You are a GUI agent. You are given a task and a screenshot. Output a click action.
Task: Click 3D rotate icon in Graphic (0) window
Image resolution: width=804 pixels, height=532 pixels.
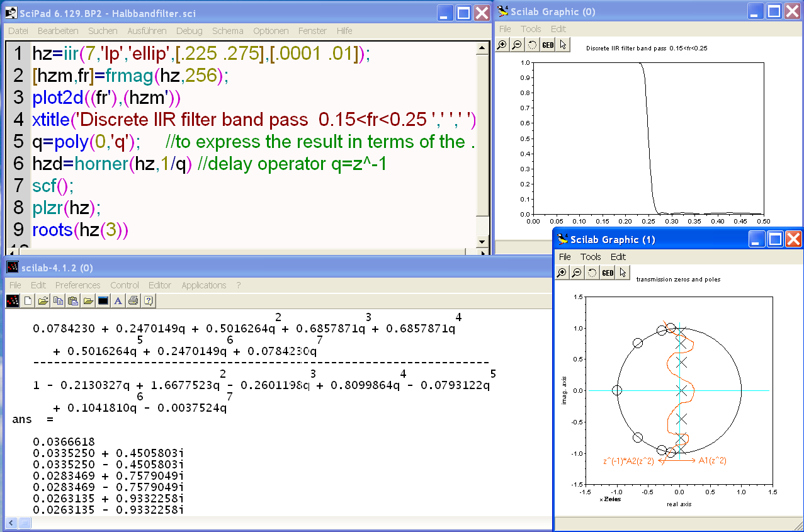[x=532, y=45]
